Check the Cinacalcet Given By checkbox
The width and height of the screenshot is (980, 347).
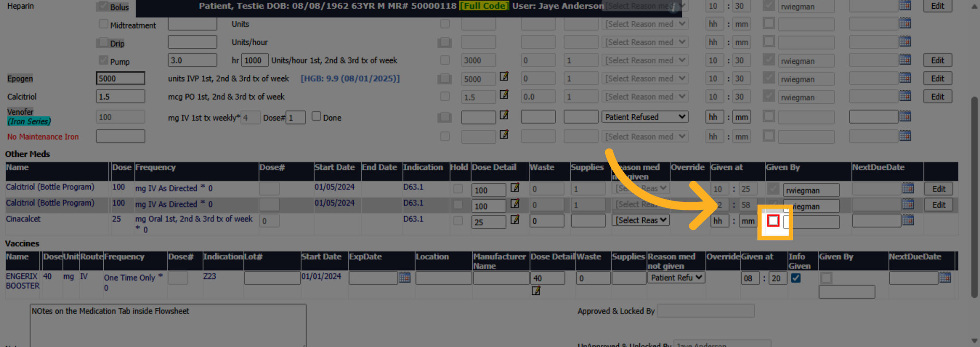(x=773, y=221)
